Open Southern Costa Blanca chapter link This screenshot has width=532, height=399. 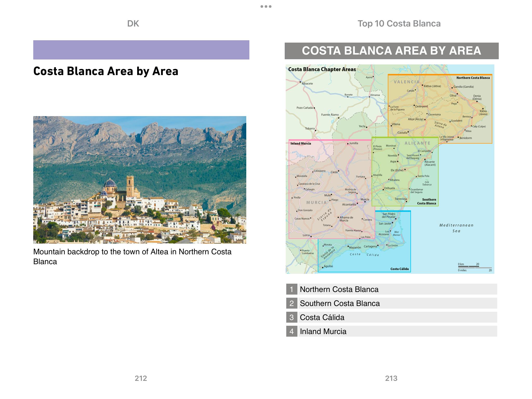tap(340, 303)
